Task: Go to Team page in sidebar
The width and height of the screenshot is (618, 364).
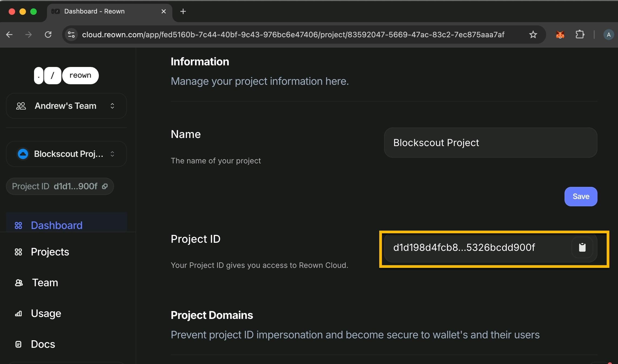Action: coord(45,283)
